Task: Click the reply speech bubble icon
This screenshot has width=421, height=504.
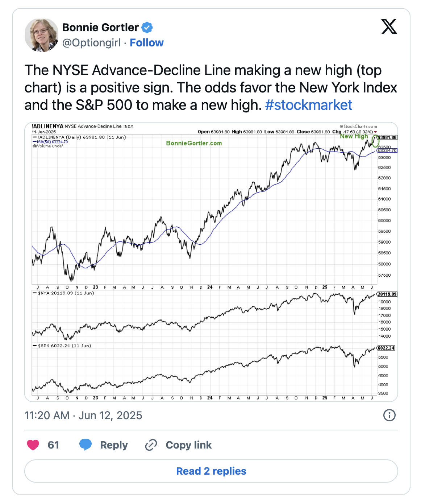Action: click(x=86, y=445)
